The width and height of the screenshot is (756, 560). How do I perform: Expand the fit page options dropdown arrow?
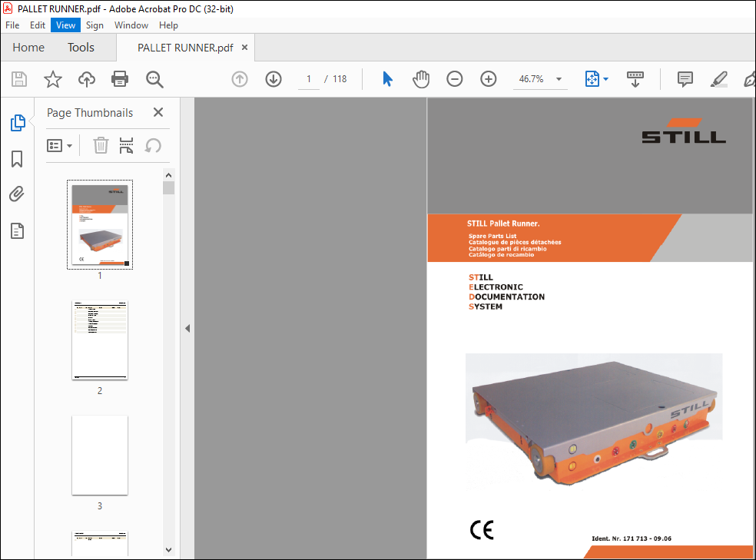[x=605, y=79]
